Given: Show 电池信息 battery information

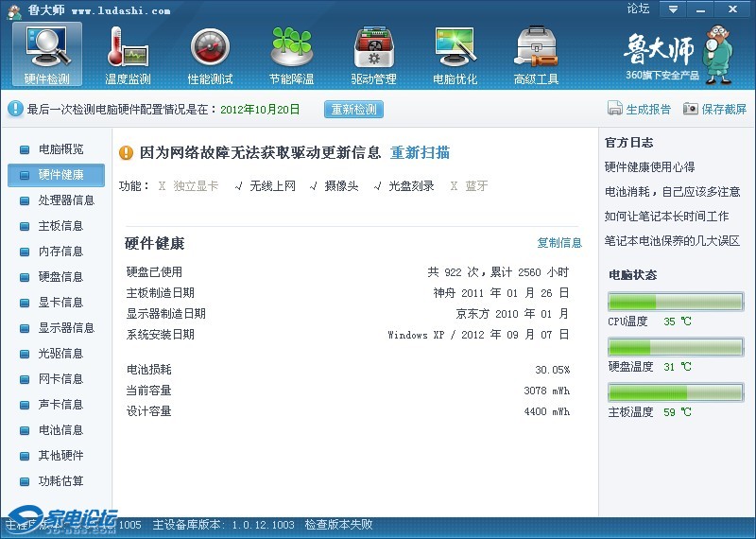Looking at the screenshot, I should [x=60, y=430].
